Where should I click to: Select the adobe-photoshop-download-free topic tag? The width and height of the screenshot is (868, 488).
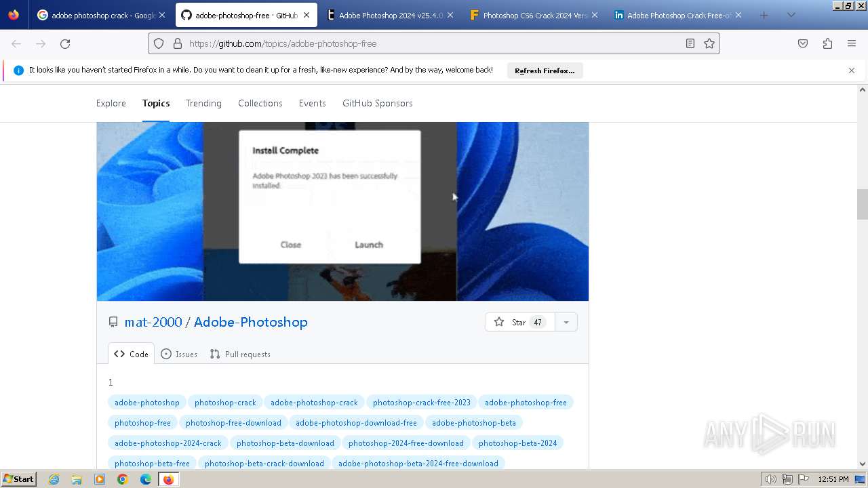pos(356,423)
